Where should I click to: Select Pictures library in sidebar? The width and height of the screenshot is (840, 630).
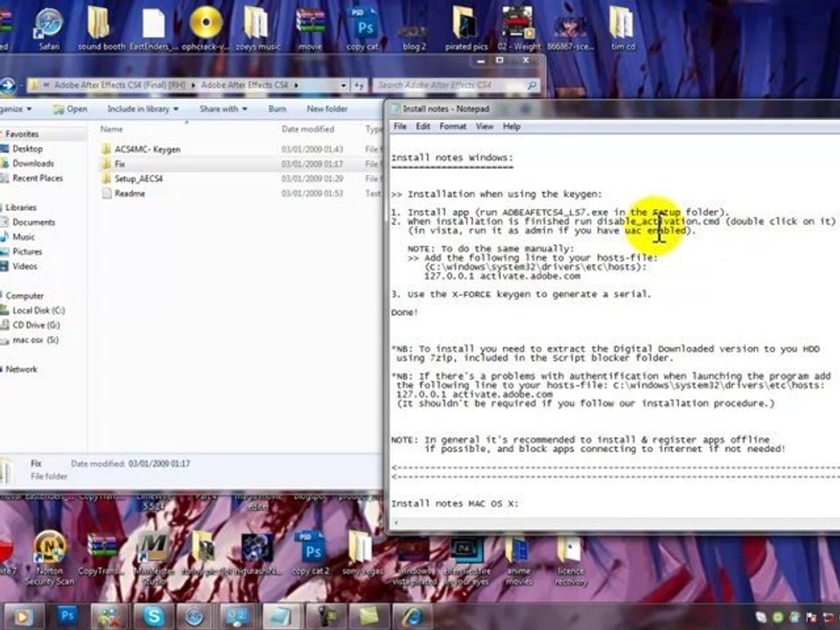point(27,251)
